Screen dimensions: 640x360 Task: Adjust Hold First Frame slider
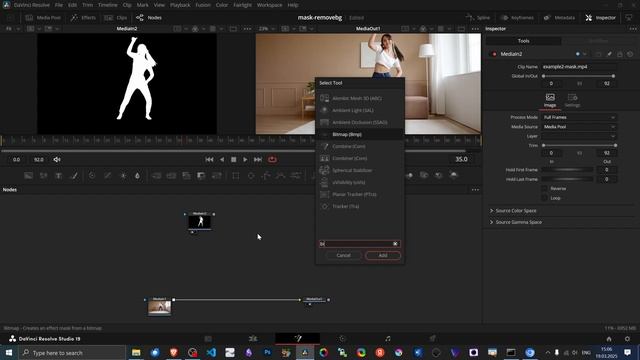[x=567, y=169]
